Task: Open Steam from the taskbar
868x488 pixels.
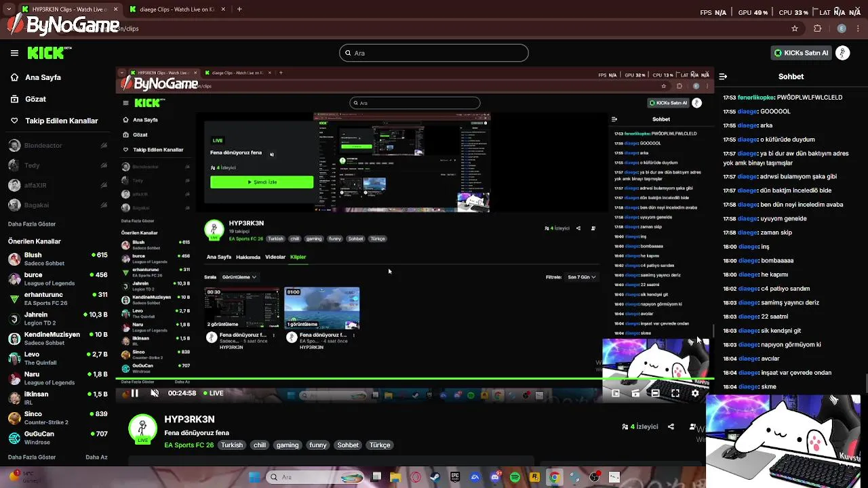Action: (435, 477)
